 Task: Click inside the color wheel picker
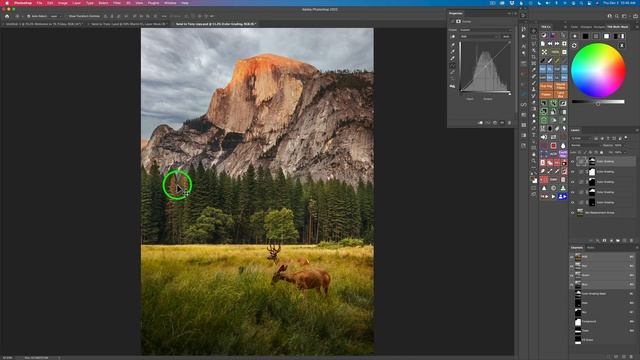598,70
